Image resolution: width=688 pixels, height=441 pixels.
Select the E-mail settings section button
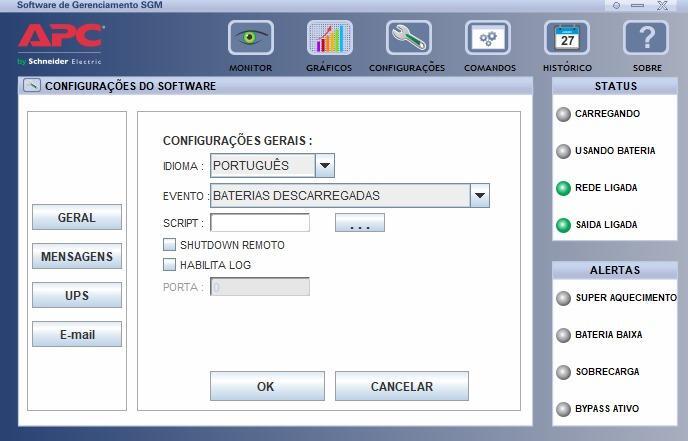[x=77, y=334]
